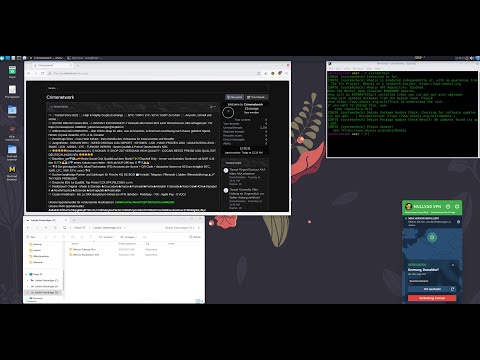The width and height of the screenshot is (480, 360).
Task: Add a new tab in file explorer
Action: (x=74, y=220)
